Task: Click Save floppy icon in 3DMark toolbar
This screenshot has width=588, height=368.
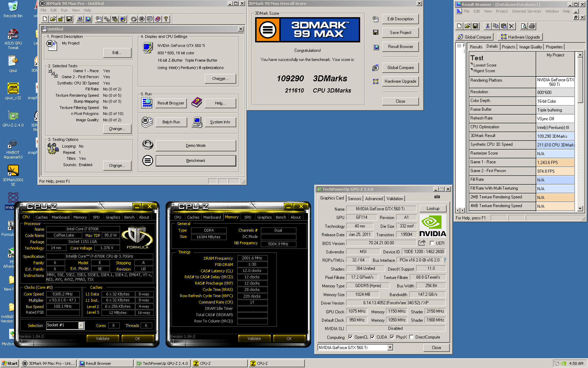Action: pos(69,19)
